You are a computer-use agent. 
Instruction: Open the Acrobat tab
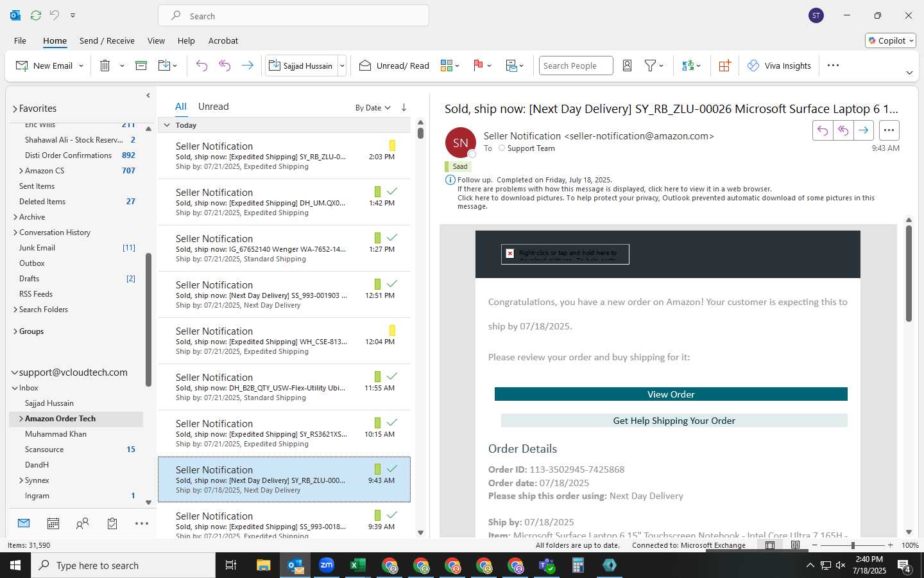point(223,40)
